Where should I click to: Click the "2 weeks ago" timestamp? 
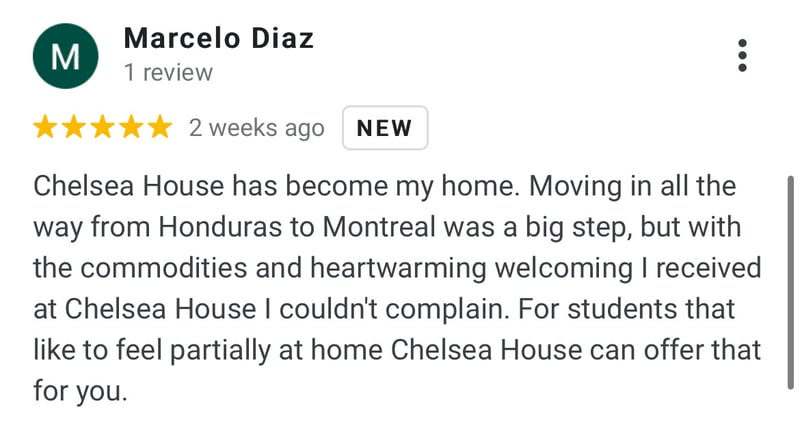(257, 128)
